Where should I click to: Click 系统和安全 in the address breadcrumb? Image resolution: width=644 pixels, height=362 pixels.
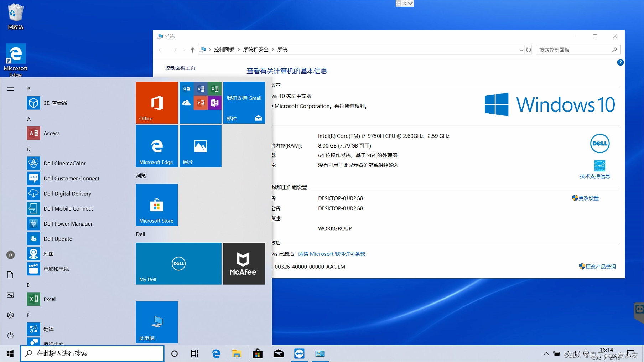click(x=256, y=50)
